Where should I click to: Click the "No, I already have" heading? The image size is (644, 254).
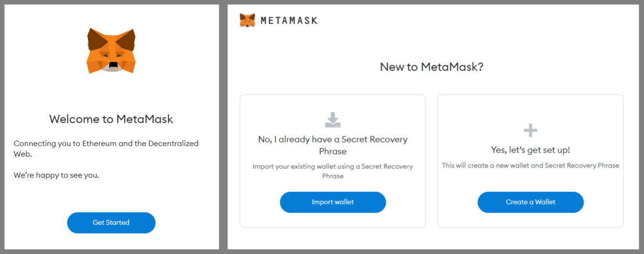click(333, 145)
